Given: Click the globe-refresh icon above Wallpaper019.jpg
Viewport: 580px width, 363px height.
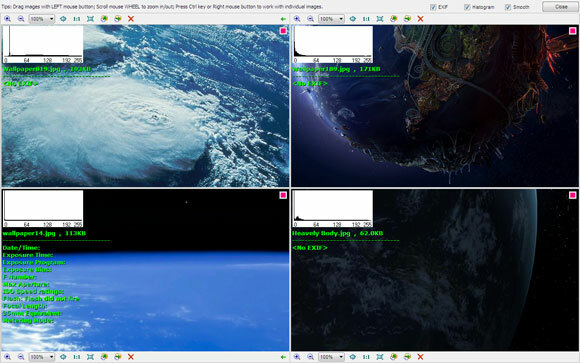Looking at the screenshot, I should [104, 19].
